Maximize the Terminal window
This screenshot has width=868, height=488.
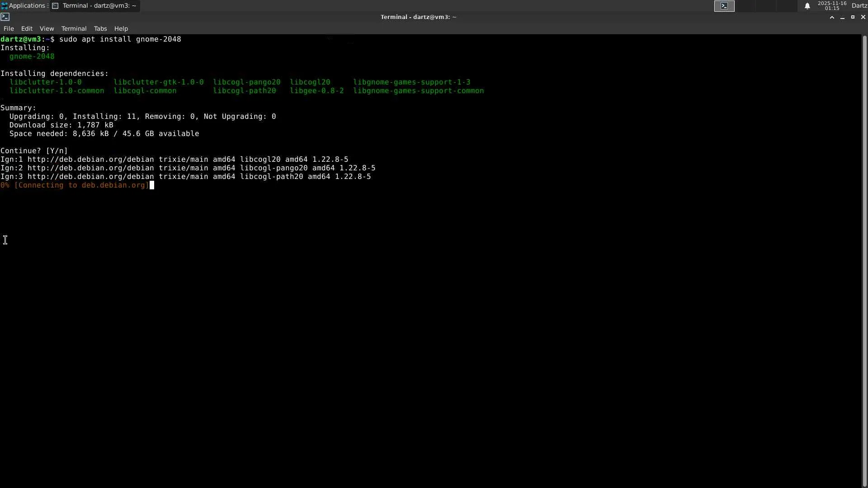pyautogui.click(x=853, y=17)
